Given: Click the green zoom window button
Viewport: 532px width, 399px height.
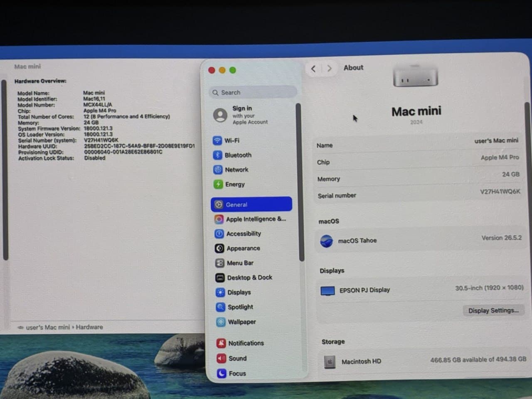Looking at the screenshot, I should tap(233, 70).
